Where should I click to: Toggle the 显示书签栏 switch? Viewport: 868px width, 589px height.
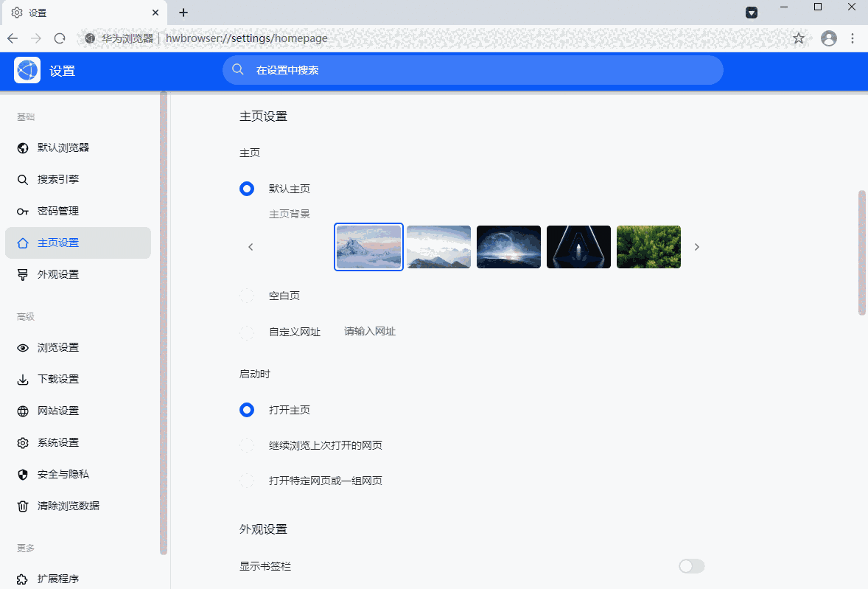tap(690, 566)
